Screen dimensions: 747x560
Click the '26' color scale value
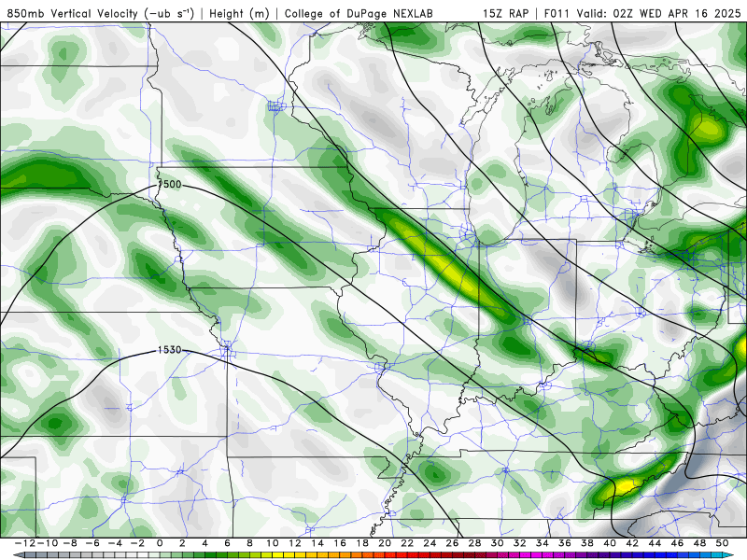(x=452, y=543)
